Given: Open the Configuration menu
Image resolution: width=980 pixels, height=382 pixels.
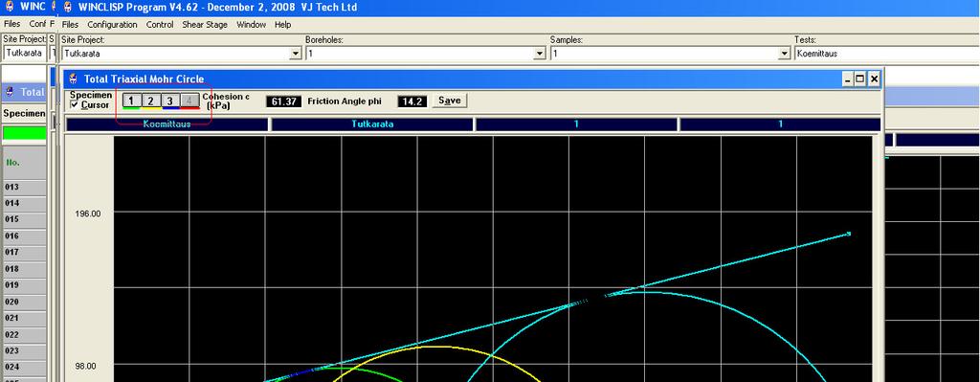Looking at the screenshot, I should 112,24.
